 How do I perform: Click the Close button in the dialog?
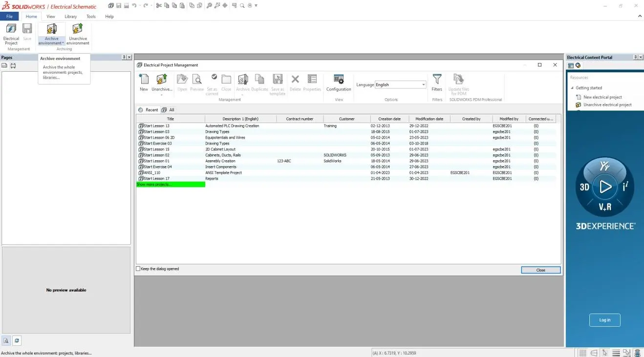tap(540, 270)
